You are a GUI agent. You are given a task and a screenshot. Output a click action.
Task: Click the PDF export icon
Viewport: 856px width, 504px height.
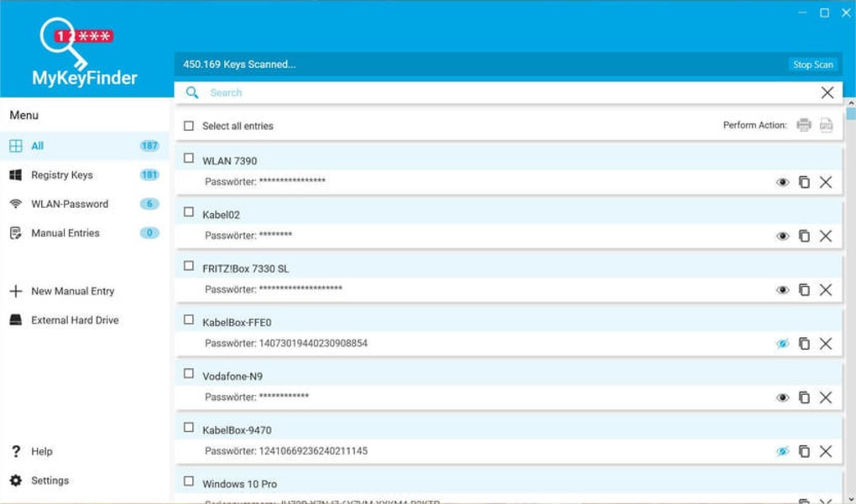click(826, 126)
